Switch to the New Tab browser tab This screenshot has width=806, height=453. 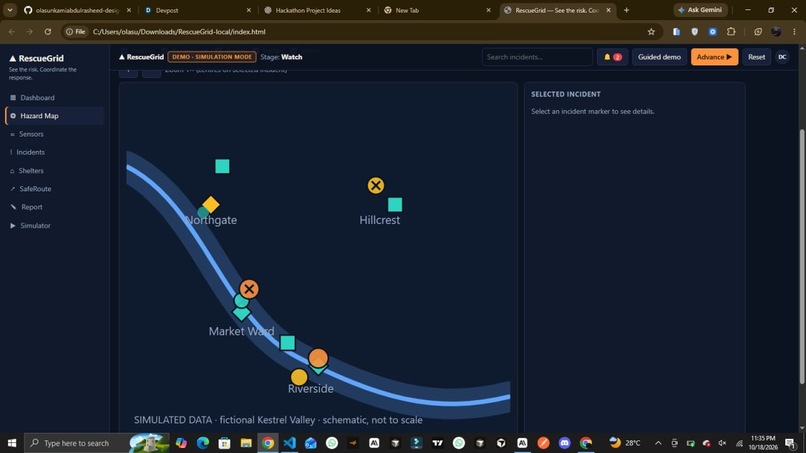pos(437,10)
